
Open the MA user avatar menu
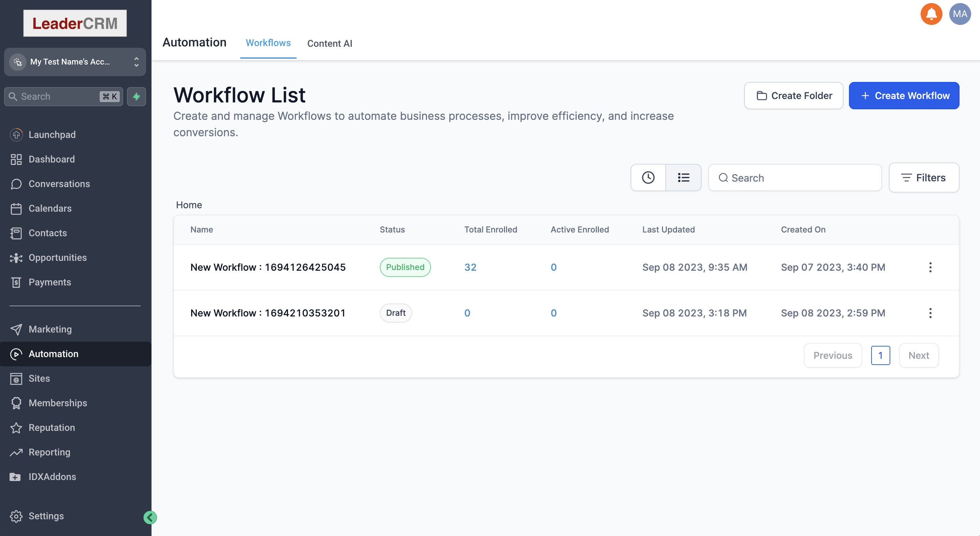960,14
